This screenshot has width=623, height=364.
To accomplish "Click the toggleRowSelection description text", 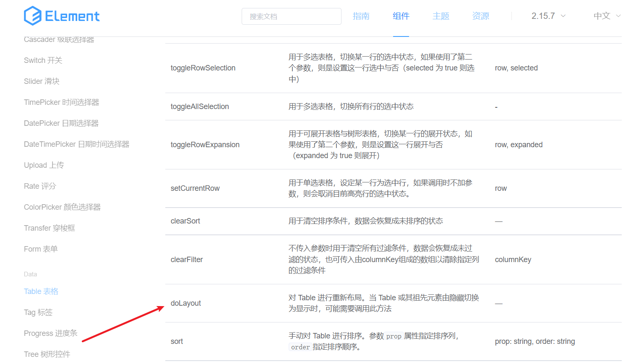I will (x=382, y=68).
